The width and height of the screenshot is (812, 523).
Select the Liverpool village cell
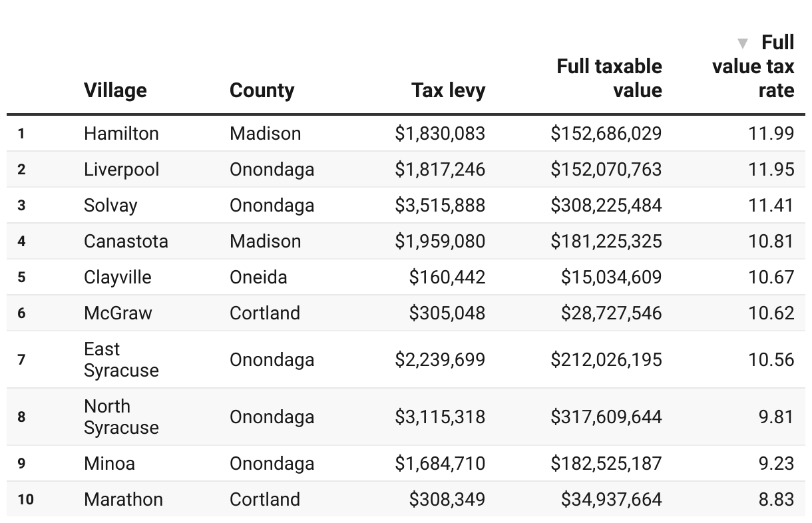pos(121,169)
